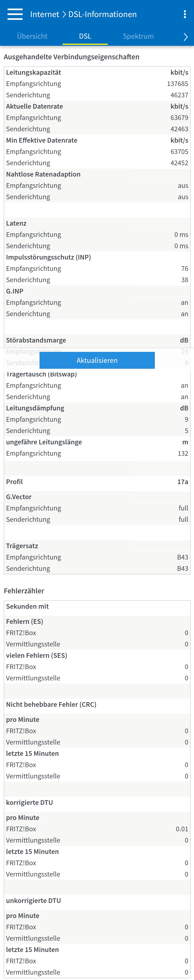Click the Fehlerzähler section heading
Viewport: 194px width, 980px height.
(24, 591)
